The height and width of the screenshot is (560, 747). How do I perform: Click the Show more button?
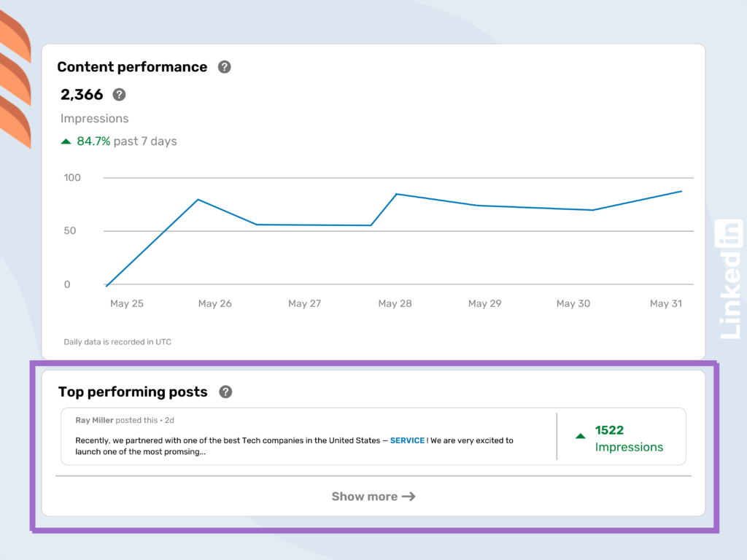(373, 497)
